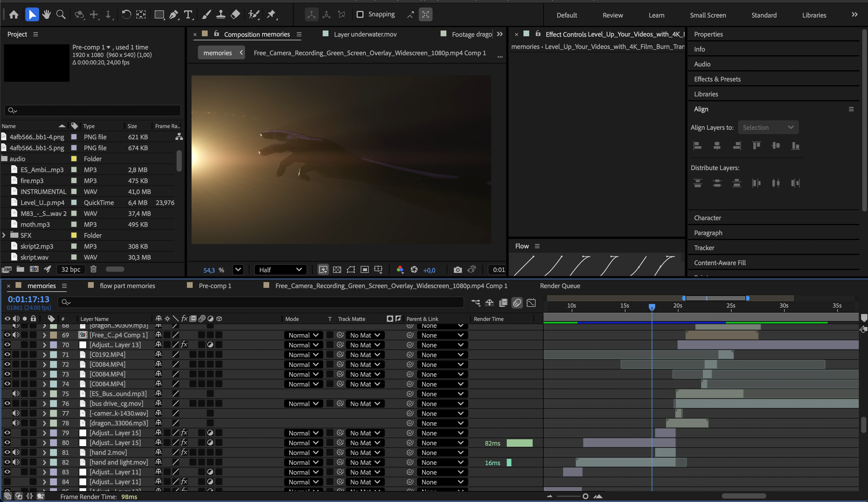
Task: Click the 32 bpc color depth button
Action: 71,269
